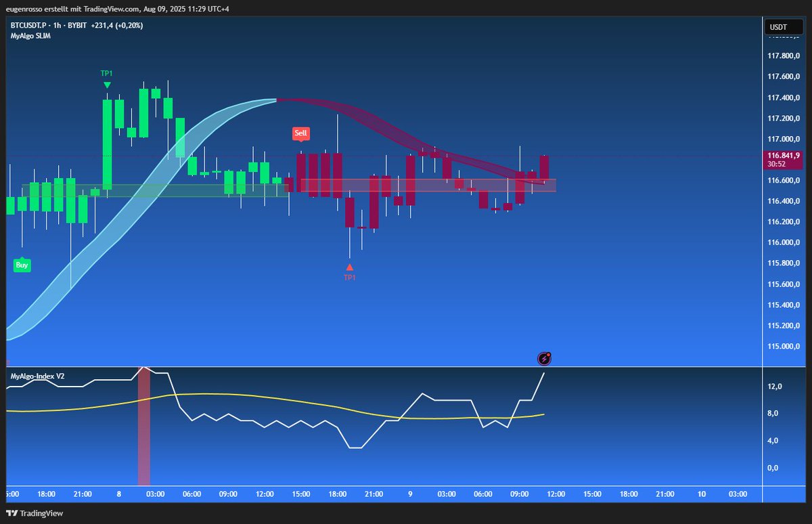Click the green Buy signal label
The width and height of the screenshot is (812, 524).
pyautogui.click(x=22, y=265)
